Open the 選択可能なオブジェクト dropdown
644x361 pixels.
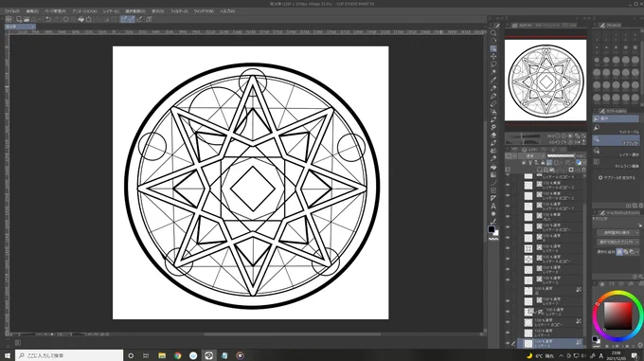point(617,243)
